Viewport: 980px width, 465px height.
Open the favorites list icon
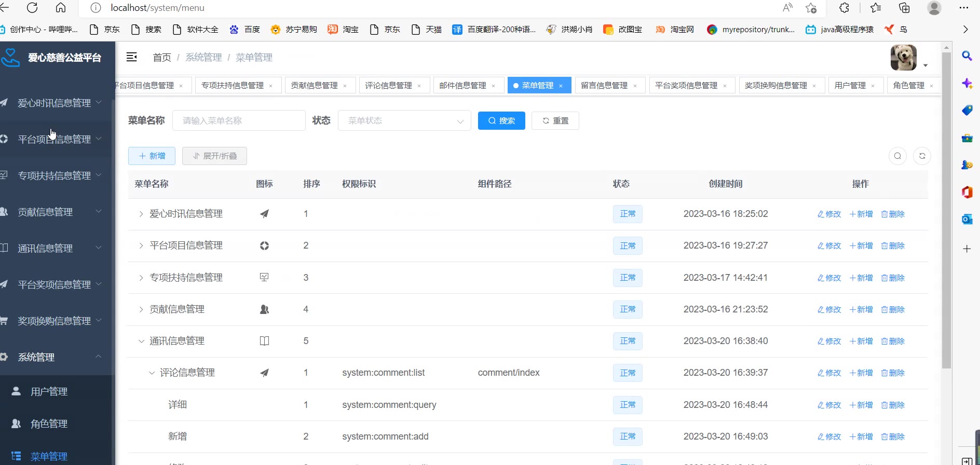coord(876,8)
